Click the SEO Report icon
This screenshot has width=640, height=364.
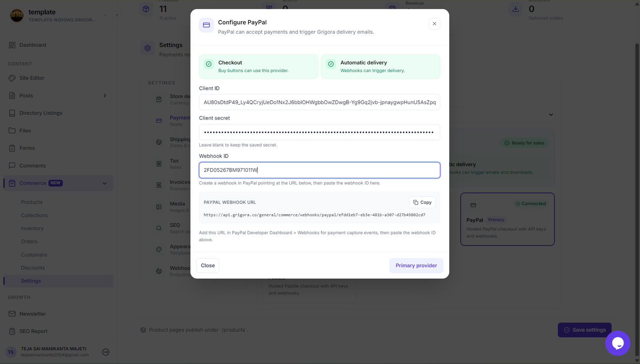(x=12, y=331)
